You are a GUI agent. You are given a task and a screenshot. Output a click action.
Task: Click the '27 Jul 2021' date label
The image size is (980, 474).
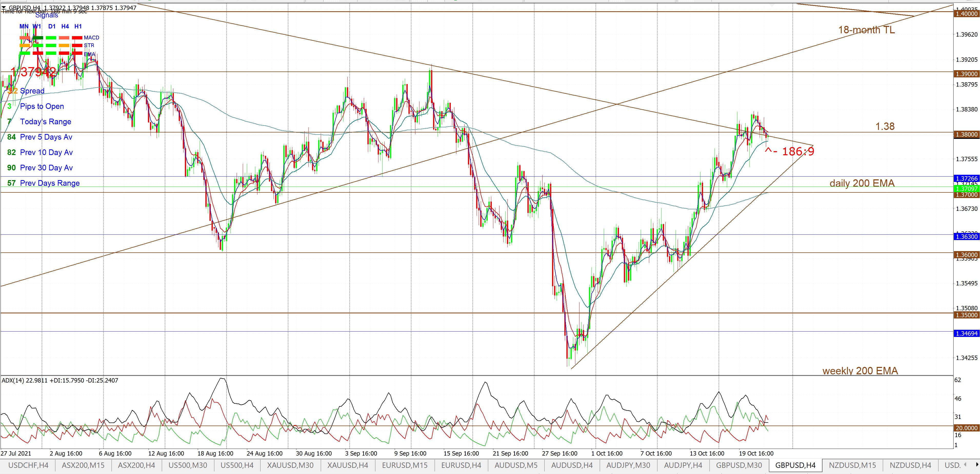[x=16, y=454]
